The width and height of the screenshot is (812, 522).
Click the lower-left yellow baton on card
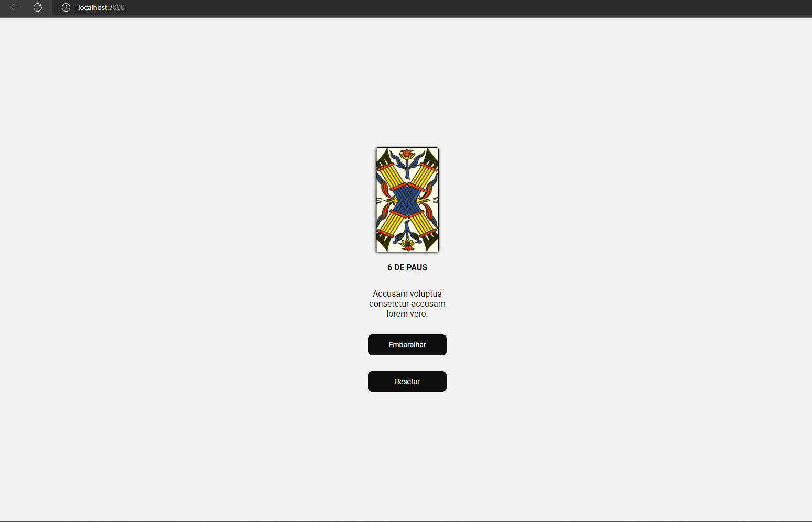[x=391, y=224]
